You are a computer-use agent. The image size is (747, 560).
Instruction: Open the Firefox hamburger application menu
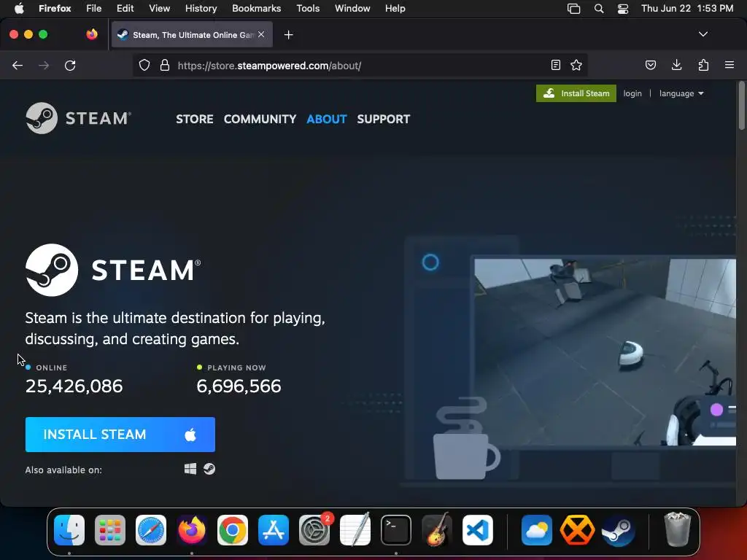tap(729, 65)
